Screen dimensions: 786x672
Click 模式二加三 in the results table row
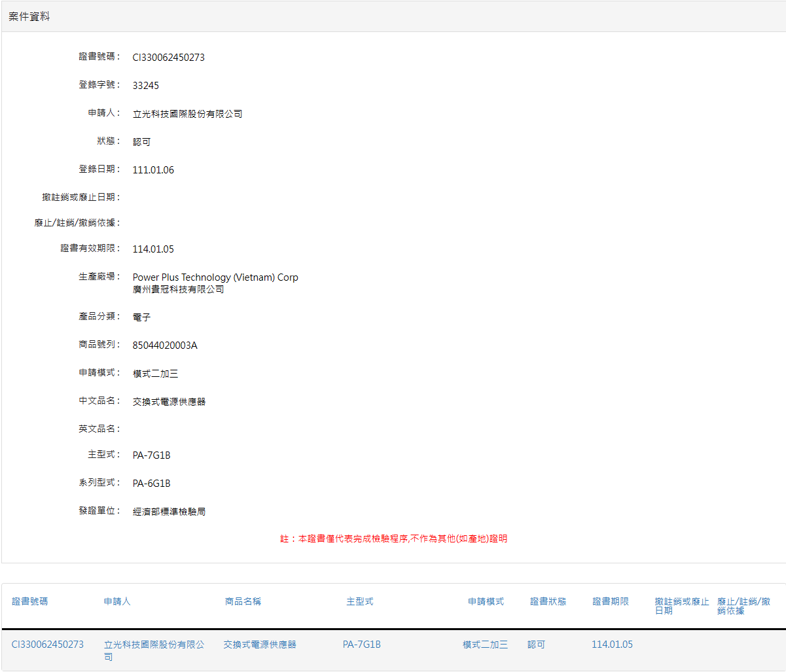[x=485, y=645]
